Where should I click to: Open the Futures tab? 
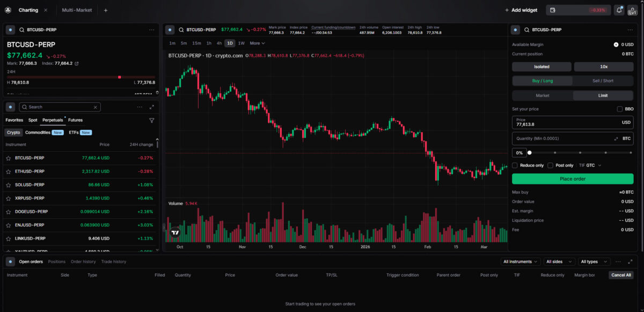click(x=75, y=120)
